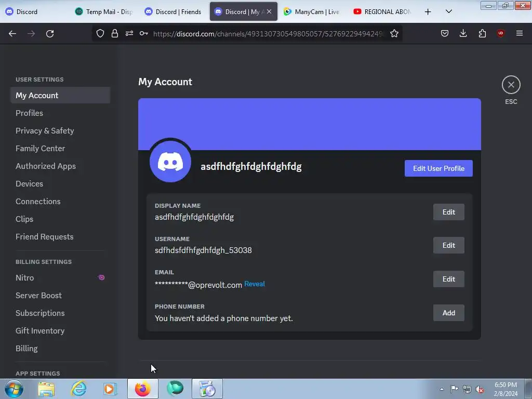This screenshot has width=532, height=399.
Task: Open Privacy & Safety settings
Action: click(x=60, y=130)
